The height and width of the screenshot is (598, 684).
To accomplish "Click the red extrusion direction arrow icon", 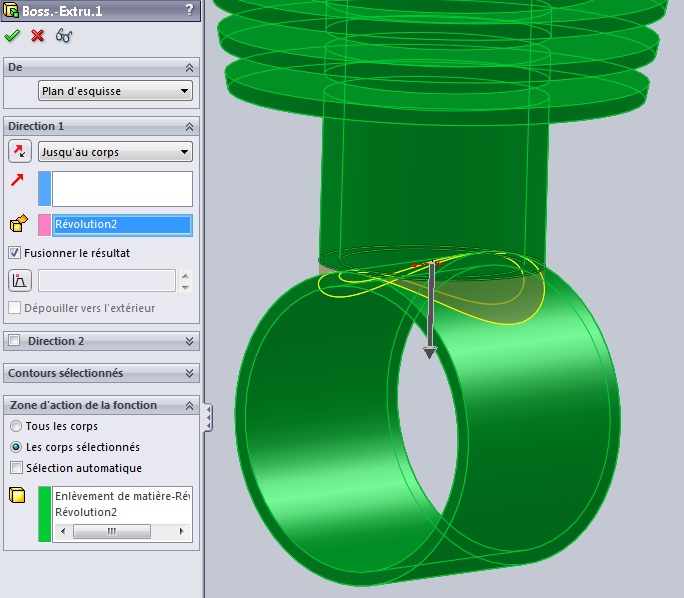I will point(17,181).
